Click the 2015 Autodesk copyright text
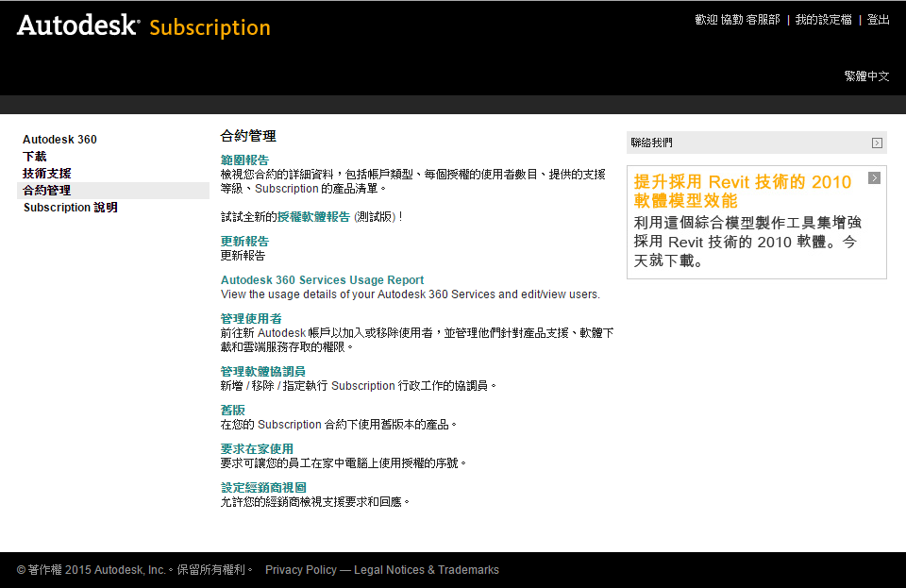Screen dimensions: 906x588 click(135, 570)
